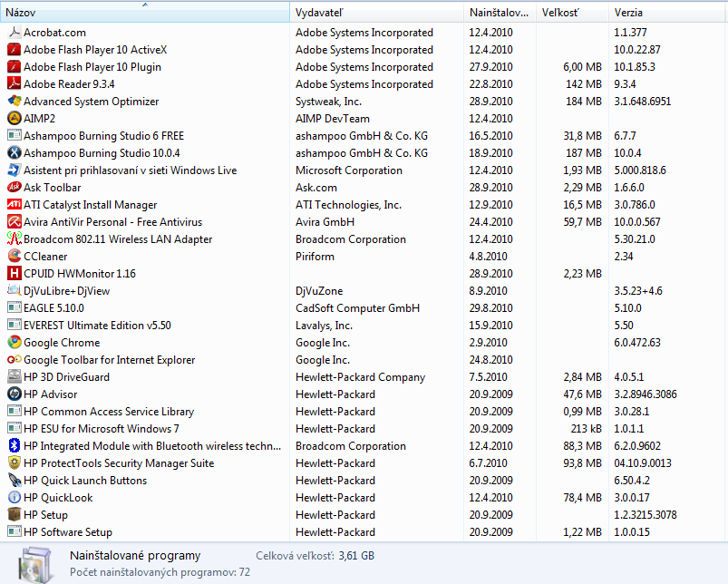Click the HP Setup box icon
This screenshot has width=728, height=584.
pos(15,515)
